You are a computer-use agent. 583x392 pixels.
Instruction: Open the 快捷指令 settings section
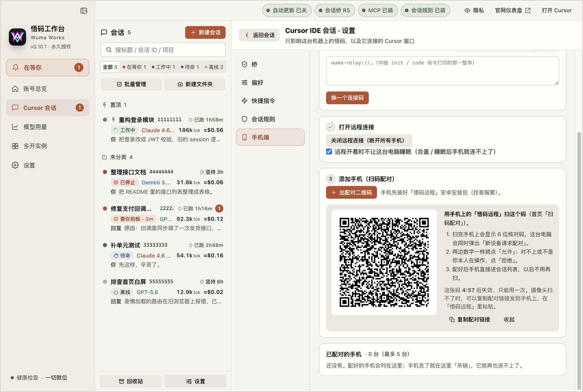(x=270, y=101)
